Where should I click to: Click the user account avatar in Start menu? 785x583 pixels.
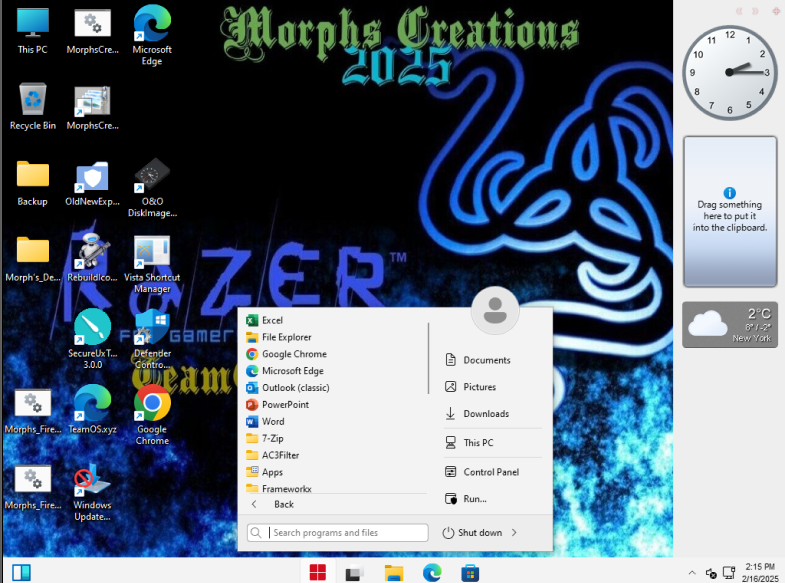[x=495, y=311]
